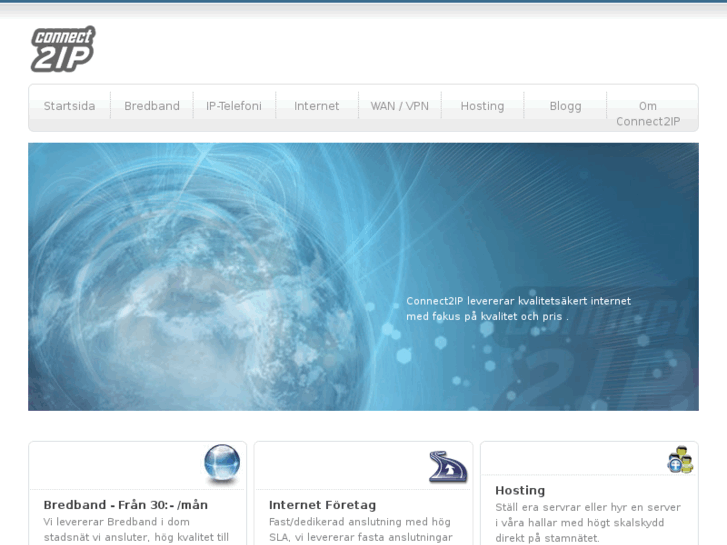Open the Hosting menu item
The width and height of the screenshot is (727, 545).
(482, 106)
